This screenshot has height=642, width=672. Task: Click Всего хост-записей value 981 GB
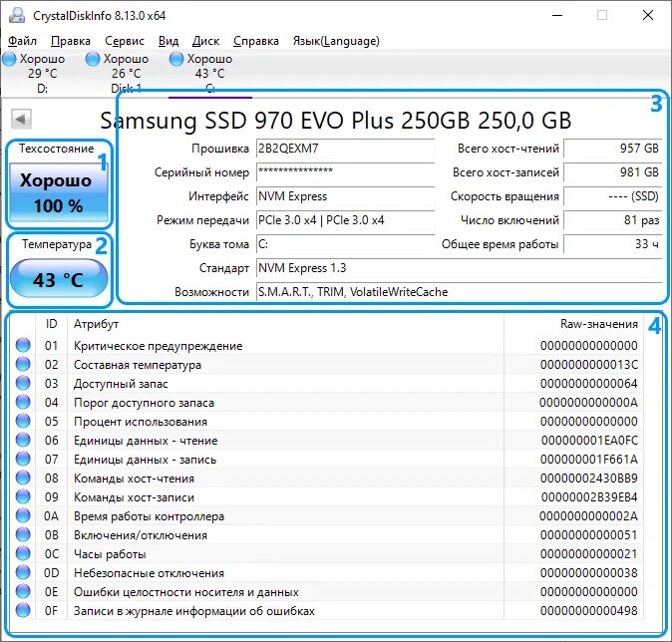point(613,172)
